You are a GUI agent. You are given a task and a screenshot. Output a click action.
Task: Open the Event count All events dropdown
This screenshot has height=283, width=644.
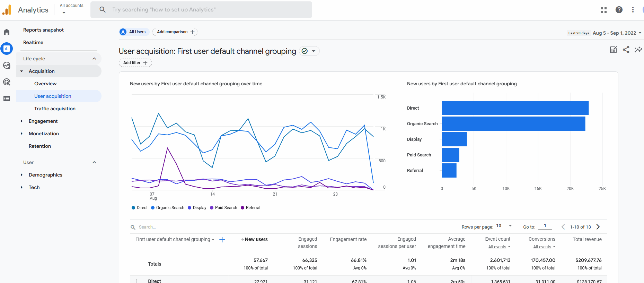click(x=499, y=247)
